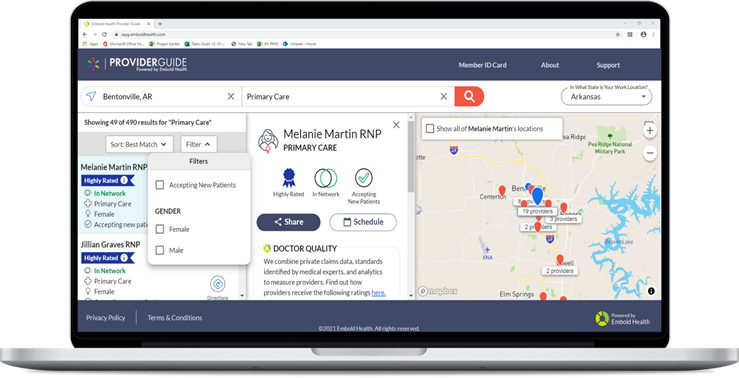Tick the Male gender checkbox
The width and height of the screenshot is (739, 378).
pyautogui.click(x=160, y=250)
